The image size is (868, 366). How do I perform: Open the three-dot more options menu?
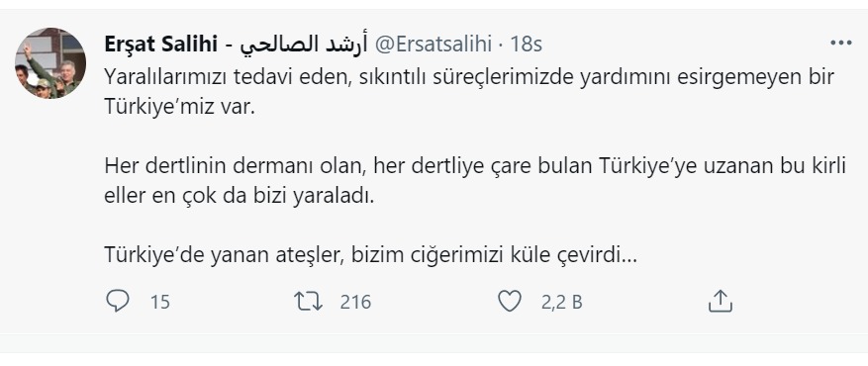[841, 44]
